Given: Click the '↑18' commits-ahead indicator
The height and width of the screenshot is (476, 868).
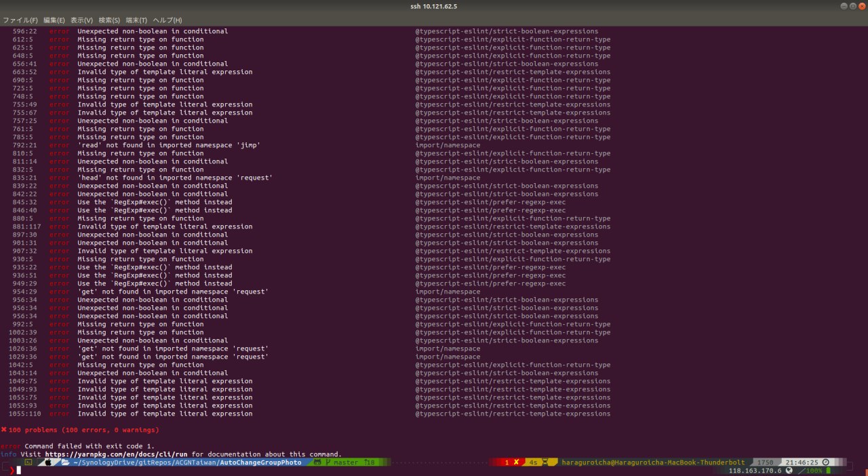Looking at the screenshot, I should [x=370, y=462].
